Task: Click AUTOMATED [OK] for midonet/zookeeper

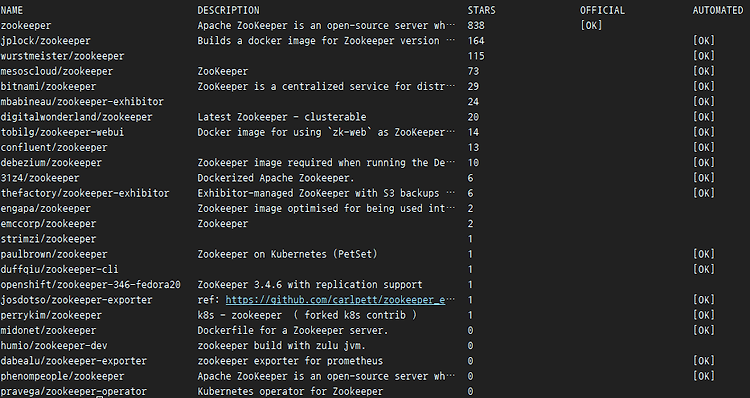Action: point(704,331)
